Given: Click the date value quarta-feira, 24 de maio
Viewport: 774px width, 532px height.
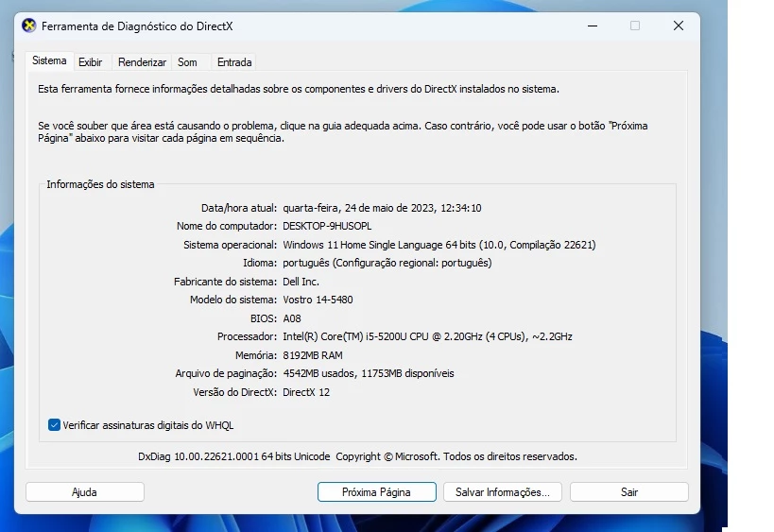Looking at the screenshot, I should (x=382, y=208).
